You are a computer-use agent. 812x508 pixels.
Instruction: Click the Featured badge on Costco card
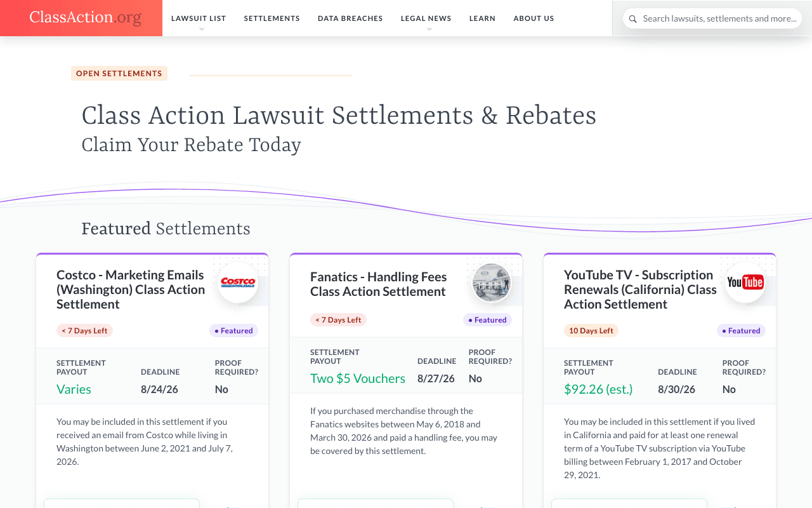coord(233,331)
